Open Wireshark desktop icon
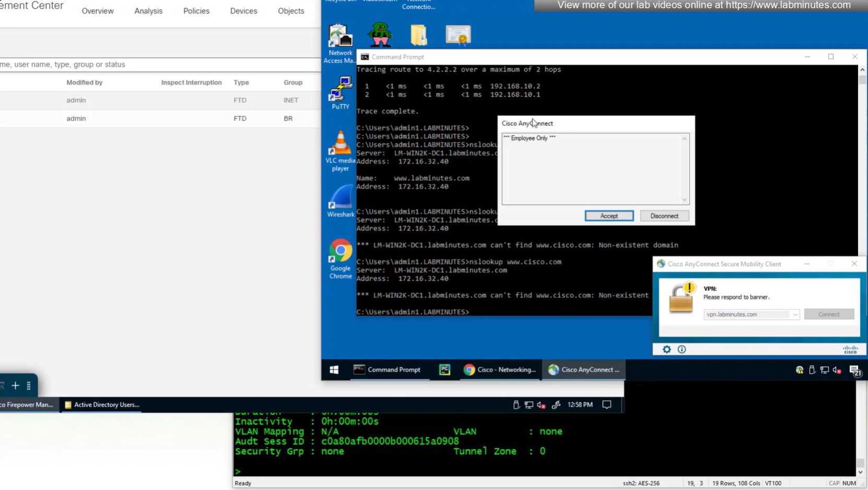The width and height of the screenshot is (868, 490). click(x=340, y=201)
